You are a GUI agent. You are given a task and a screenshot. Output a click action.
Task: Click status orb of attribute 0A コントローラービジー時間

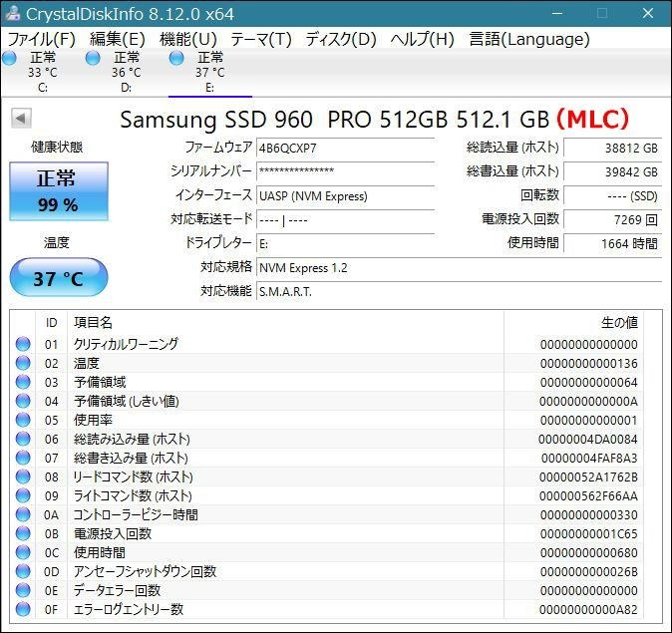(23, 514)
